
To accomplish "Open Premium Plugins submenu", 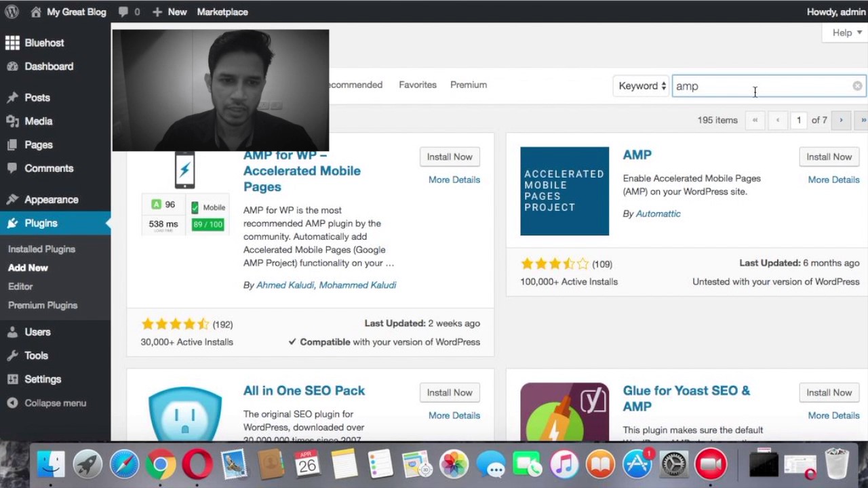I will coord(43,305).
